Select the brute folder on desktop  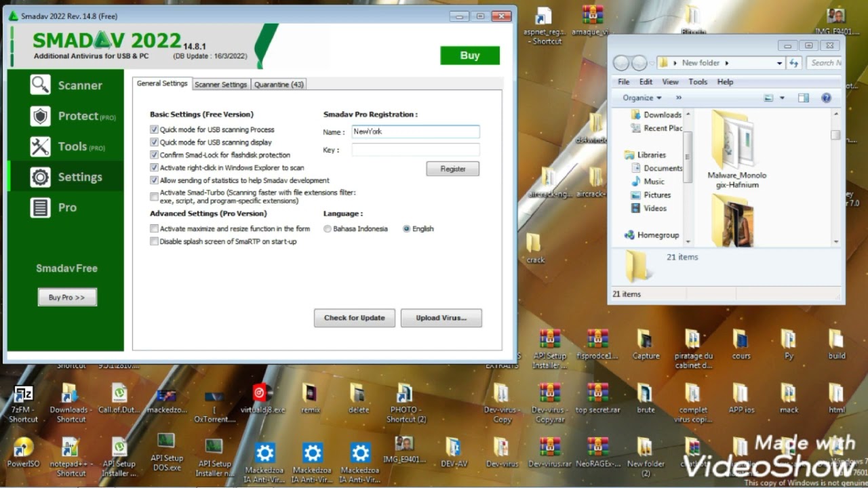(646, 399)
